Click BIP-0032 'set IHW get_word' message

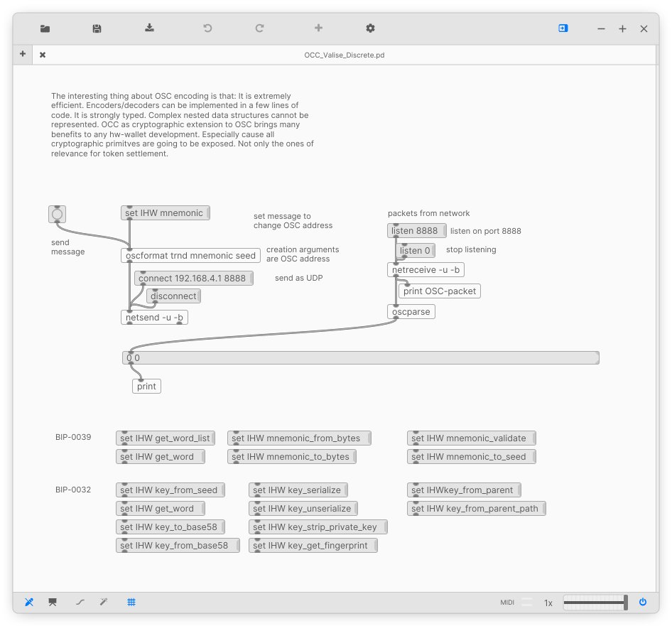pos(161,509)
